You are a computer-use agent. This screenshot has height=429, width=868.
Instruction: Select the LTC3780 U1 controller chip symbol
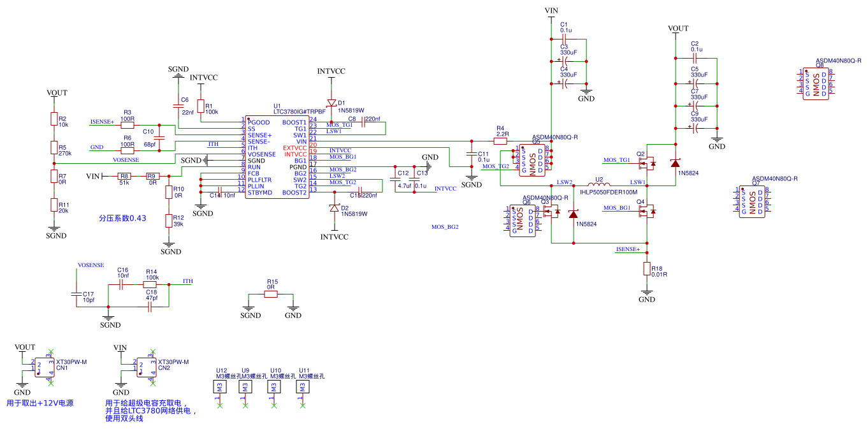point(278,157)
